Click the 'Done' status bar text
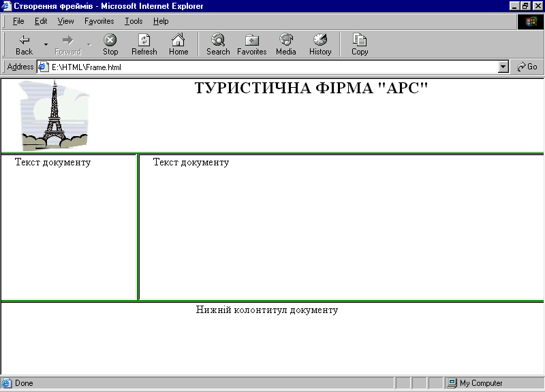Viewport: 545px width, 392px height. pos(24,383)
